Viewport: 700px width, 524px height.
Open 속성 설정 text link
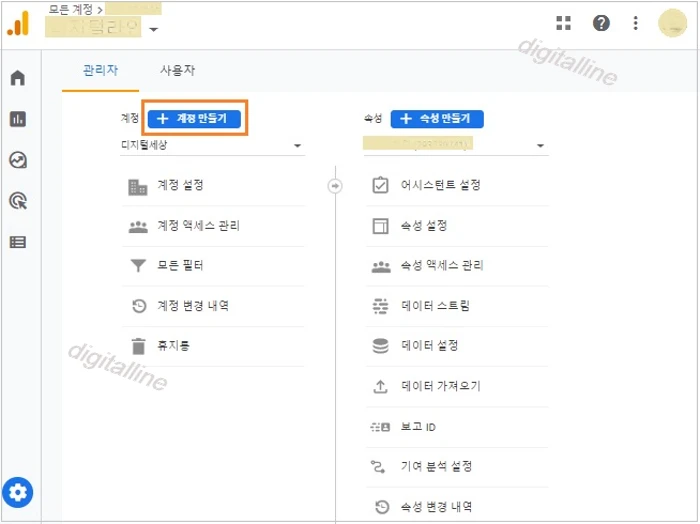click(x=424, y=225)
